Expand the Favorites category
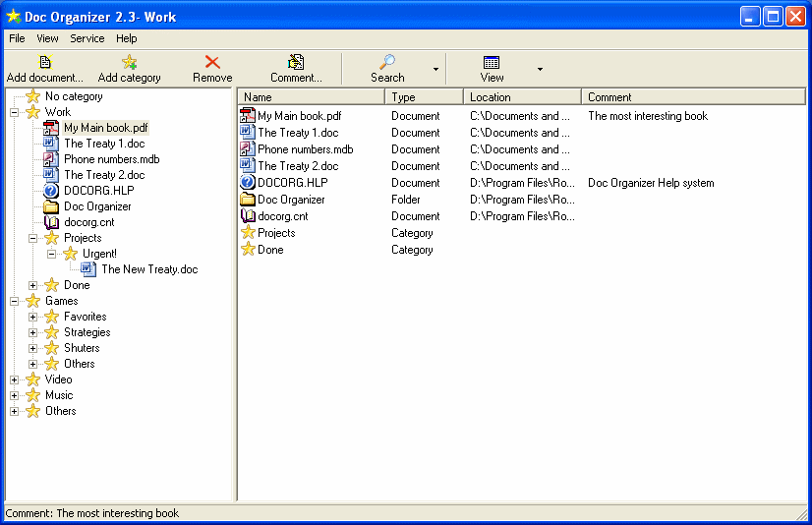The height and width of the screenshot is (525, 812). 32,317
